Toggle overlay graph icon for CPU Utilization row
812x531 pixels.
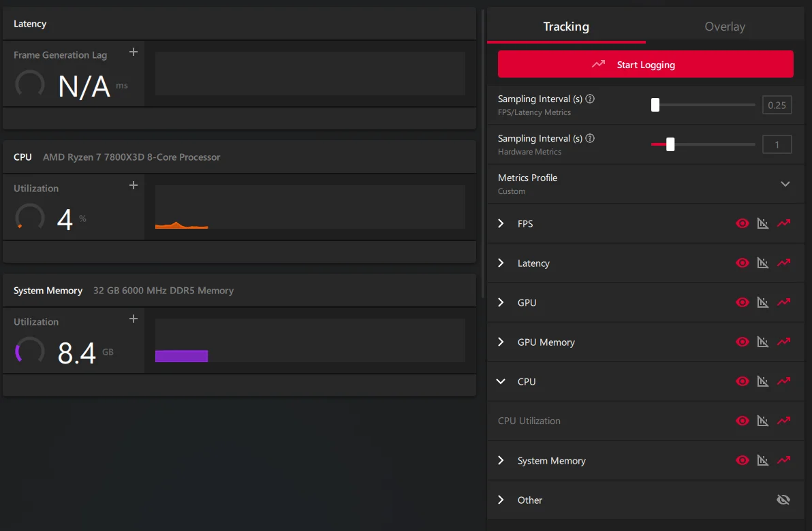(763, 421)
